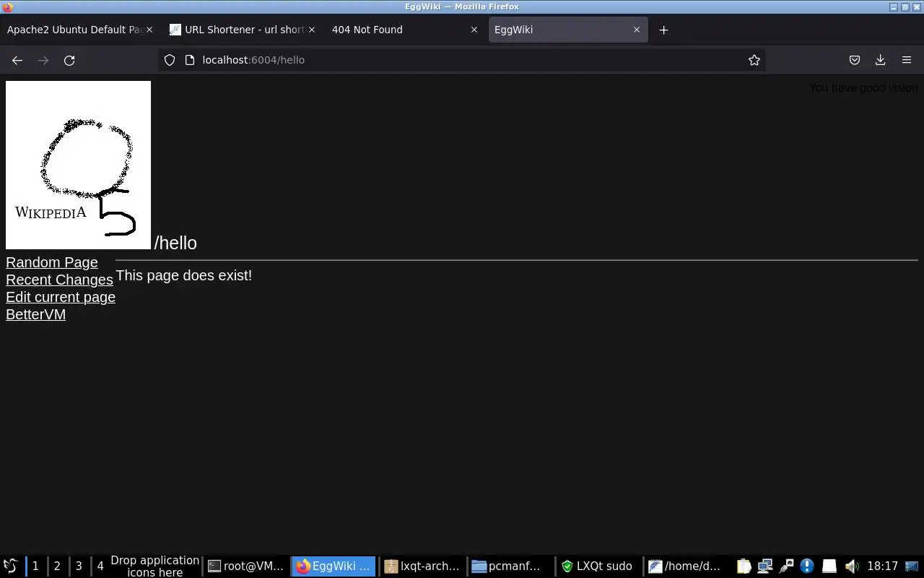Image resolution: width=924 pixels, height=578 pixels.
Task: Click the 'Drop application icons here' area
Action: [x=154, y=566]
